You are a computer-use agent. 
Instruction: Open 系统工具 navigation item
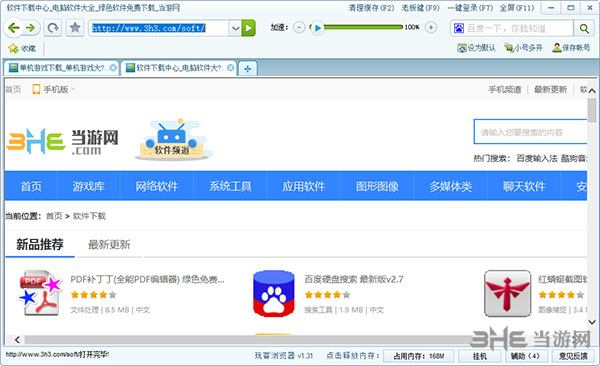[x=230, y=186]
